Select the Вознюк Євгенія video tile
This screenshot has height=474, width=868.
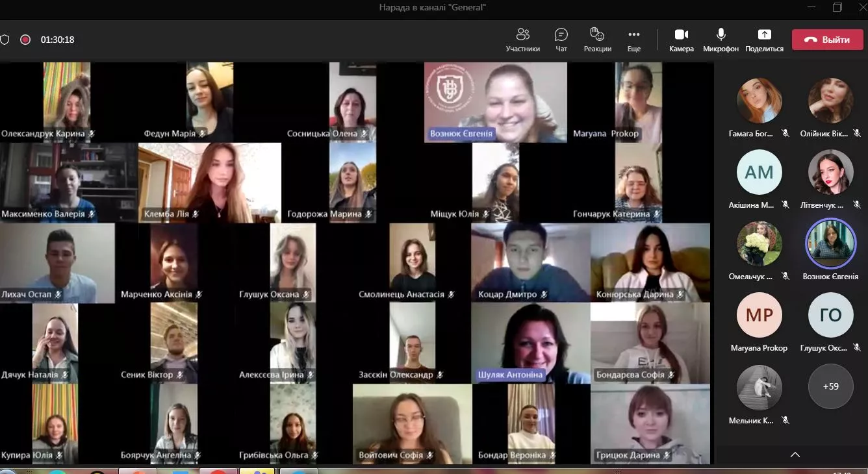point(495,102)
